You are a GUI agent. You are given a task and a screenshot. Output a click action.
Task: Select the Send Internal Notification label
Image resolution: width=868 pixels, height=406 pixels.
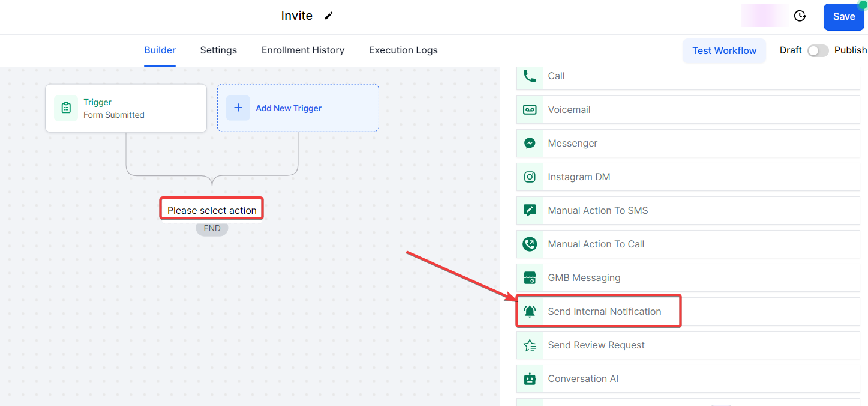tap(605, 312)
